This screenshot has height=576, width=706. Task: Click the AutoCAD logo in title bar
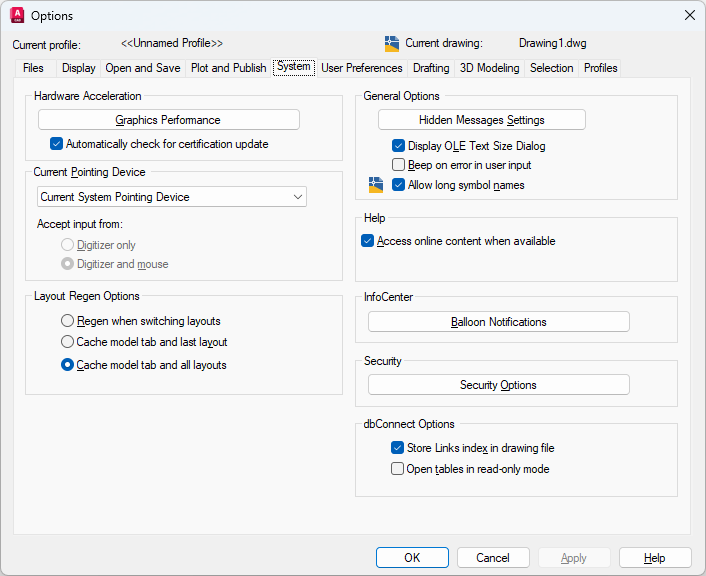tap(17, 16)
